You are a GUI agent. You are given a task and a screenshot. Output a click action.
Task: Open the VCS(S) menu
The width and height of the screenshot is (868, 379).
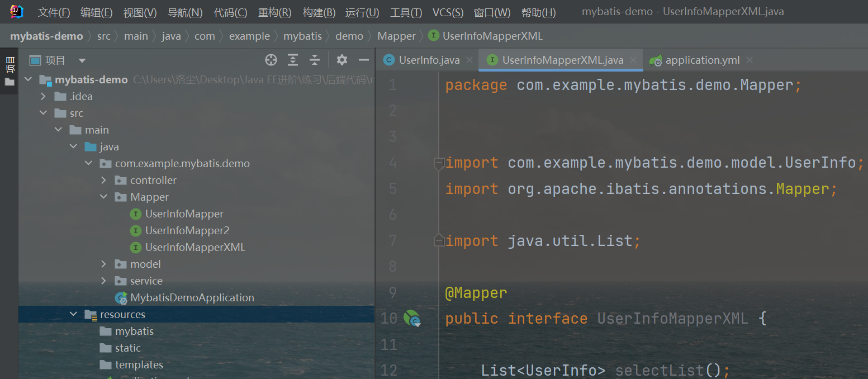click(448, 12)
